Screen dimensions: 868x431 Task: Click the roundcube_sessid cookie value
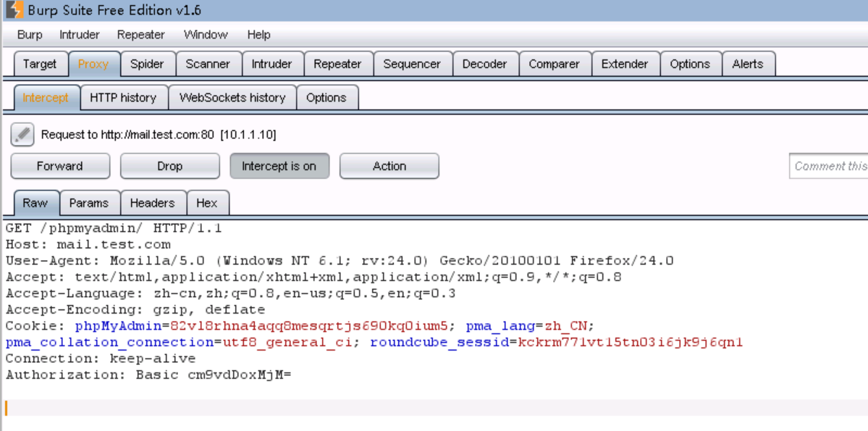click(631, 343)
